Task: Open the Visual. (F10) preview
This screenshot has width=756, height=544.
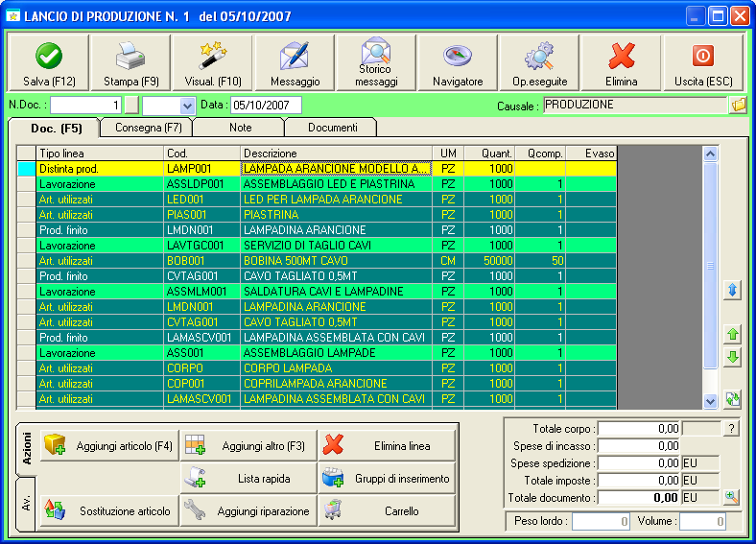Action: click(x=213, y=62)
